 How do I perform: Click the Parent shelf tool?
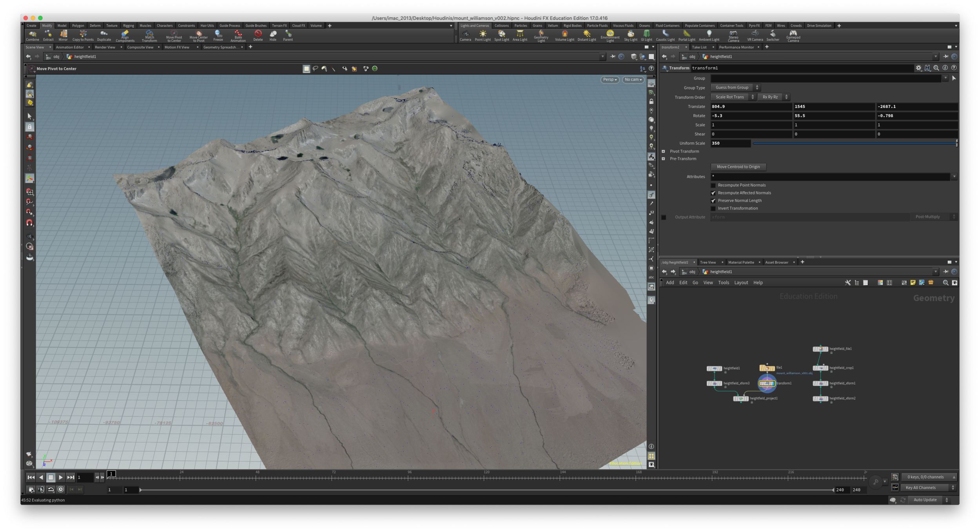tap(288, 36)
